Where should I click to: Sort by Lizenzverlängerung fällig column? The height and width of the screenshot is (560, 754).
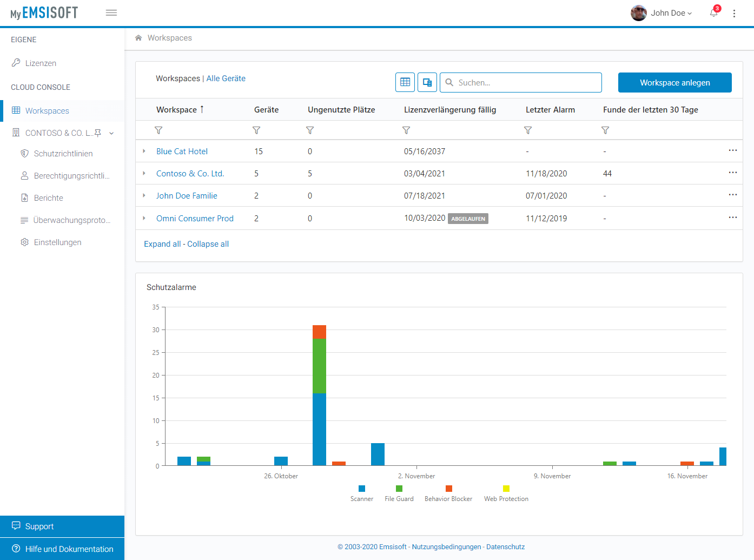(x=450, y=109)
